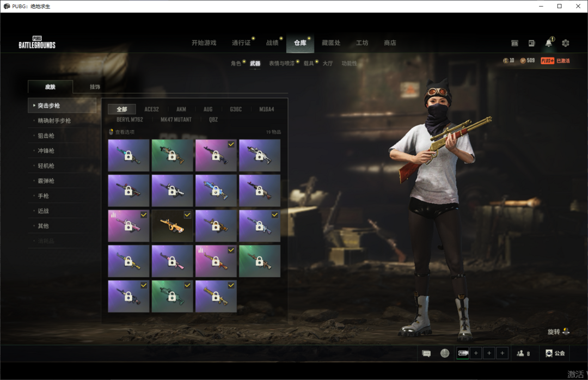Filter skins by AKM
Image resolution: width=588 pixels, height=380 pixels.
pos(181,109)
